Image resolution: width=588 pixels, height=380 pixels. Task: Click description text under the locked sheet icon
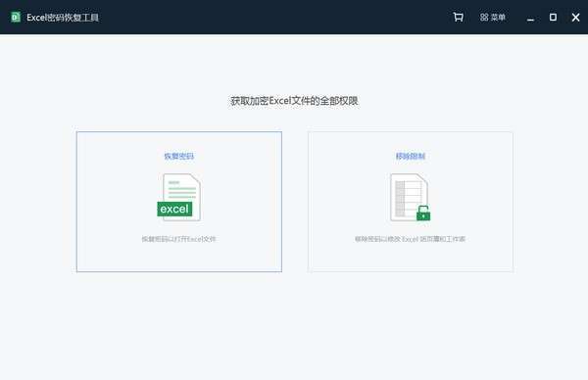click(x=411, y=239)
